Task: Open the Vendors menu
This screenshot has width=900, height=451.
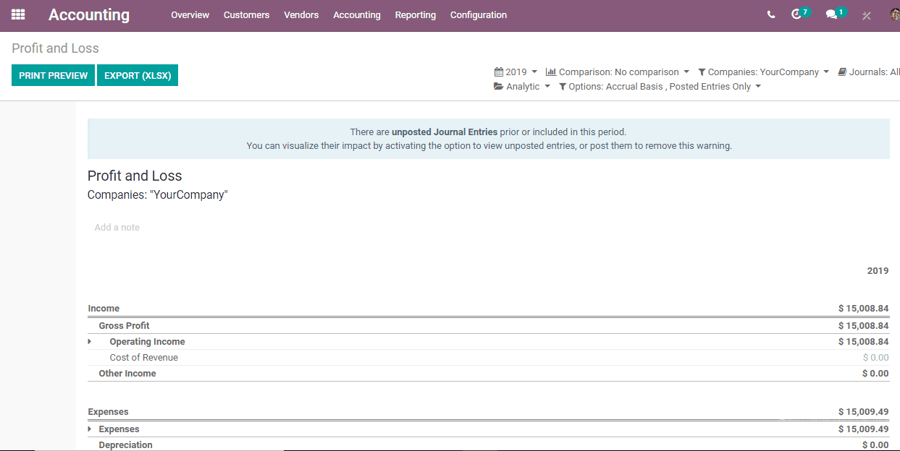Action: tap(301, 15)
